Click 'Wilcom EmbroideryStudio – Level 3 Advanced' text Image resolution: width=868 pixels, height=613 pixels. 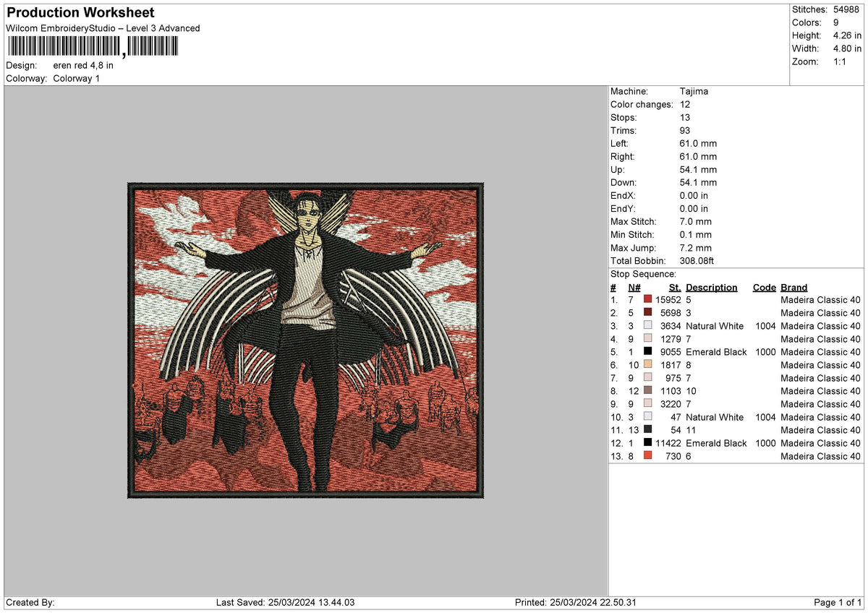tap(103, 28)
